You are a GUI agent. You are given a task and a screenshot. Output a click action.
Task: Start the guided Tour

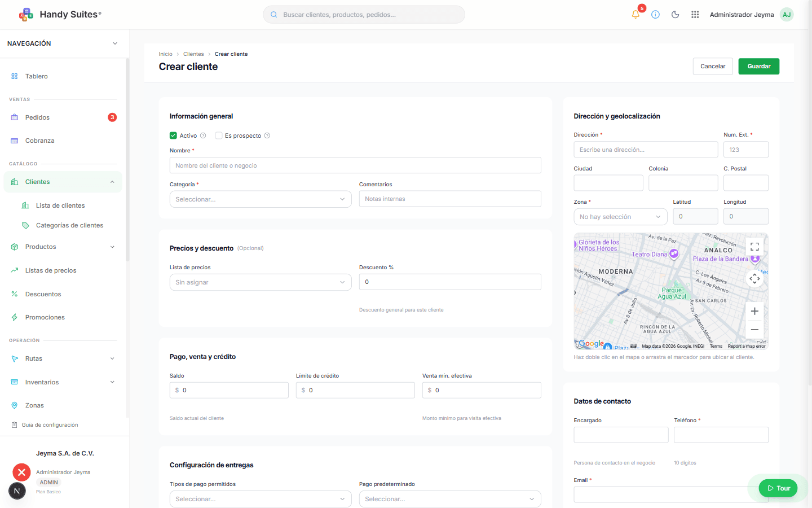pos(778,488)
